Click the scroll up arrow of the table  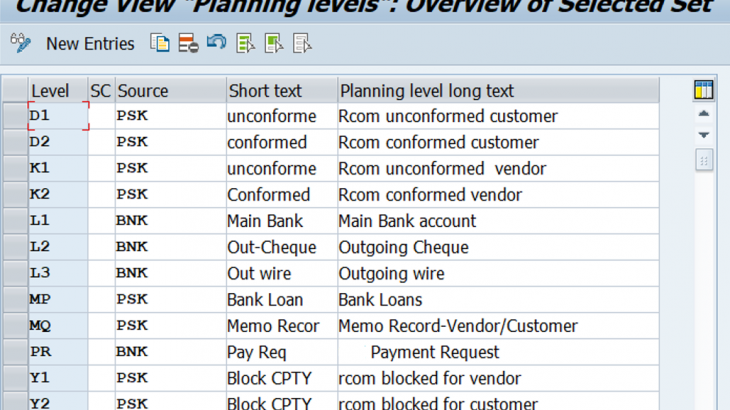point(703,114)
